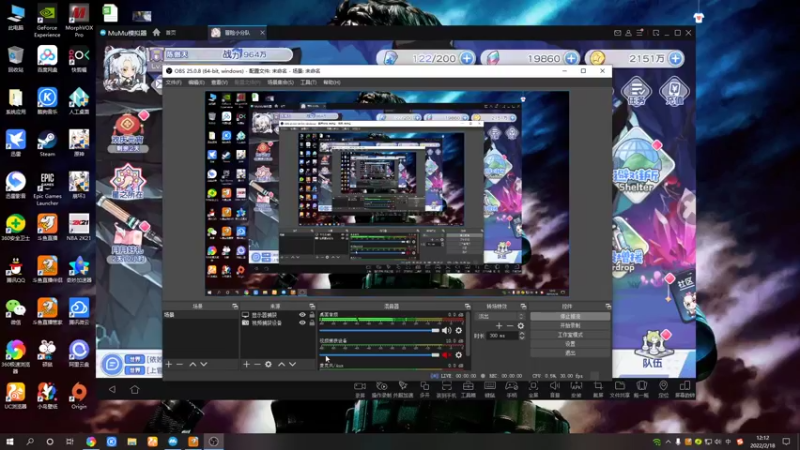Open File menu in OBS
Screen dimensions: 800x450
(173, 82)
